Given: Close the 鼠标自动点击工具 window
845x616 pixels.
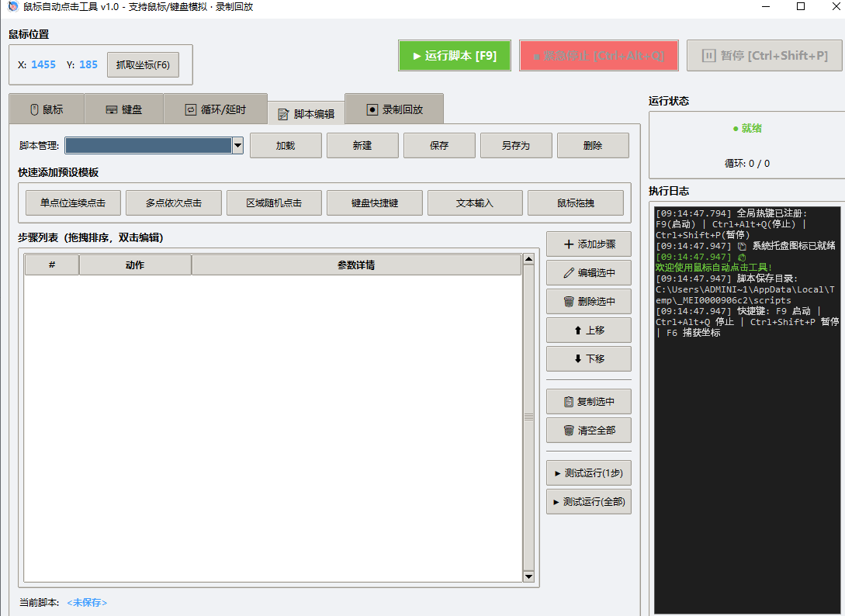Looking at the screenshot, I should [x=835, y=6].
